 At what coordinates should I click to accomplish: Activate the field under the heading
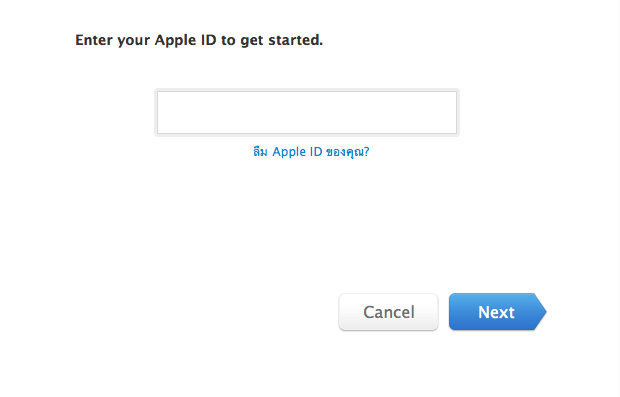[x=307, y=113]
